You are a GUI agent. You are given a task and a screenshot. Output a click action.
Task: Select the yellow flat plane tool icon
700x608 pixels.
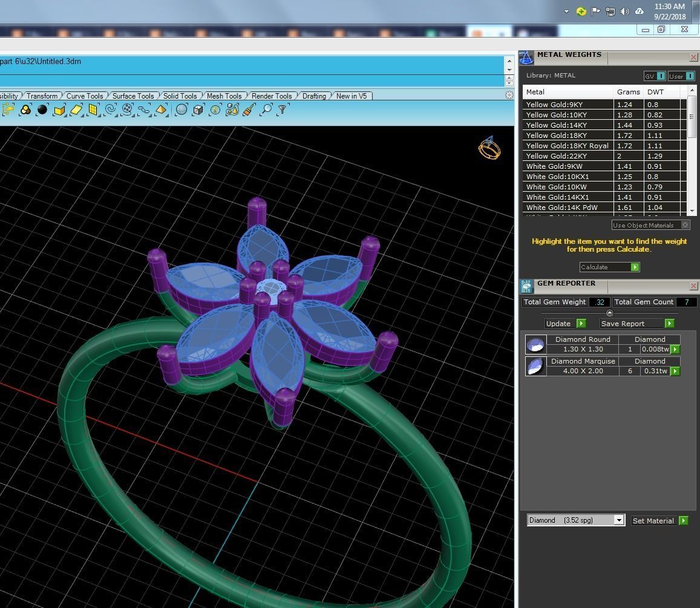[76, 110]
